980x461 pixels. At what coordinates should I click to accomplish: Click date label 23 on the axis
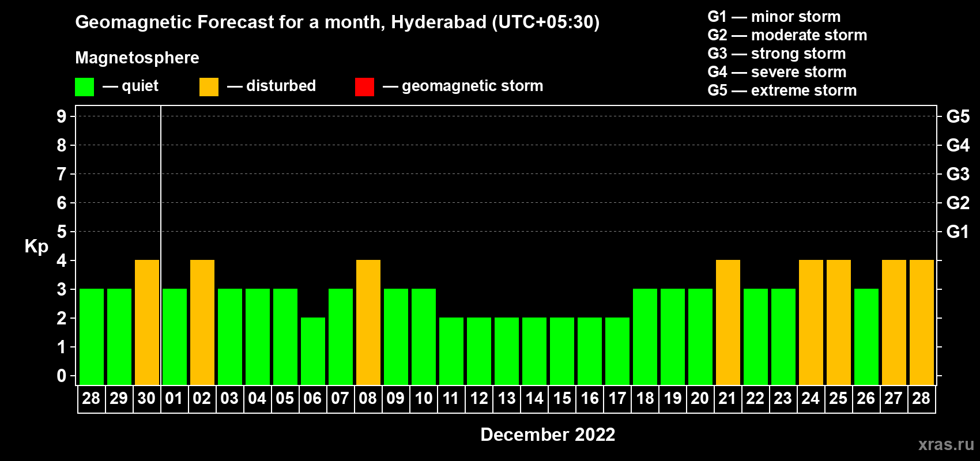click(783, 398)
